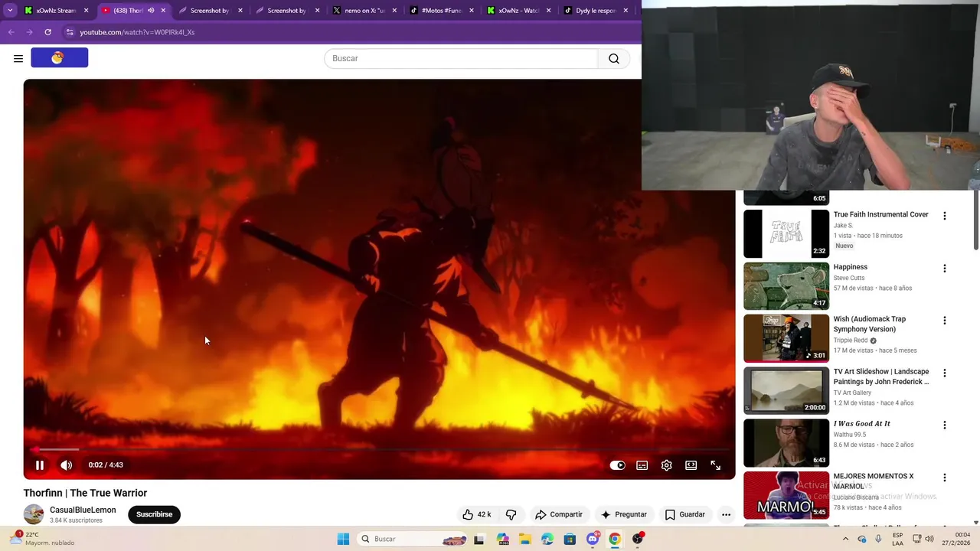Open File Explorer from taskbar
980x551 pixels.
pos(525,539)
